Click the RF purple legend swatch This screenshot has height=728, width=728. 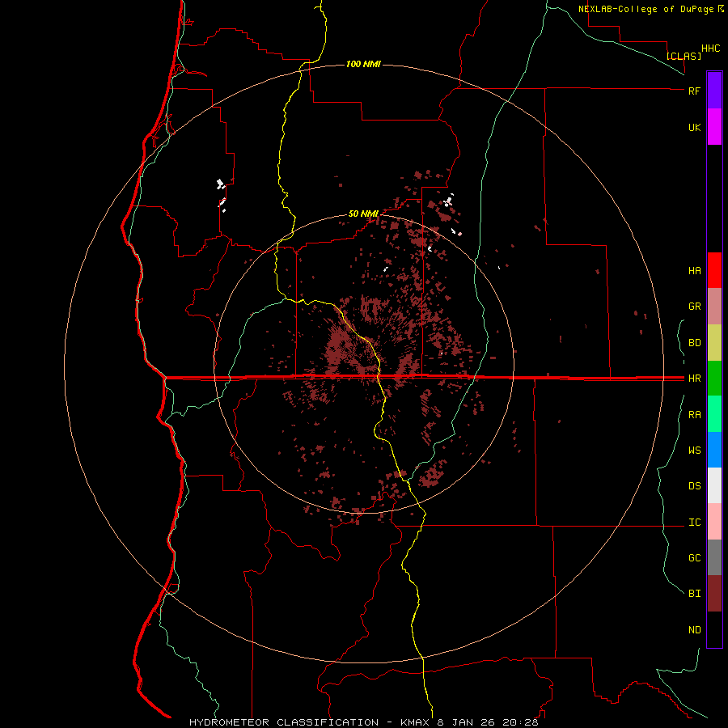(714, 91)
